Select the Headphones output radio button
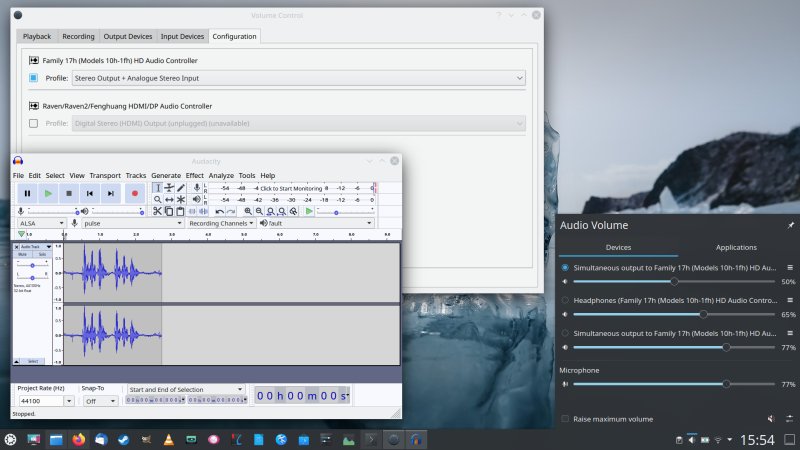The height and width of the screenshot is (450, 800). pos(566,300)
